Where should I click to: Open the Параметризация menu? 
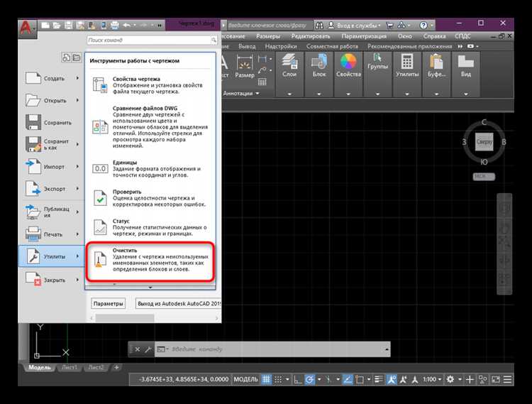[364, 36]
